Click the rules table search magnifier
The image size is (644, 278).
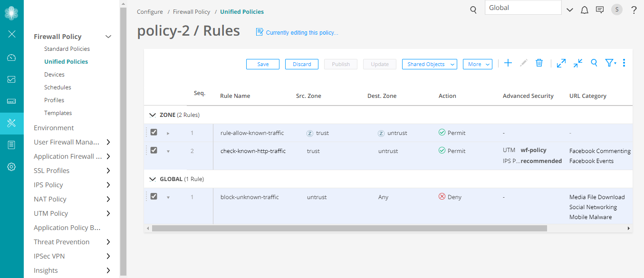pyautogui.click(x=594, y=63)
